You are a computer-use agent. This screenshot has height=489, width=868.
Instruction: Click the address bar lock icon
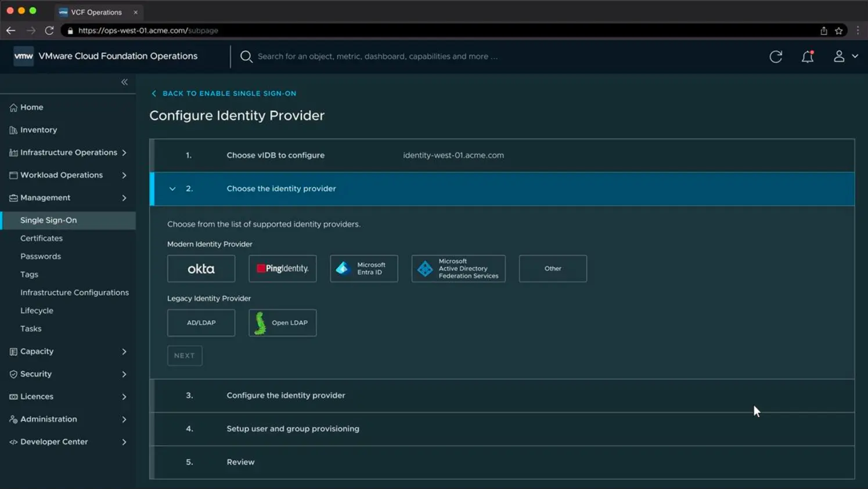[x=70, y=31]
